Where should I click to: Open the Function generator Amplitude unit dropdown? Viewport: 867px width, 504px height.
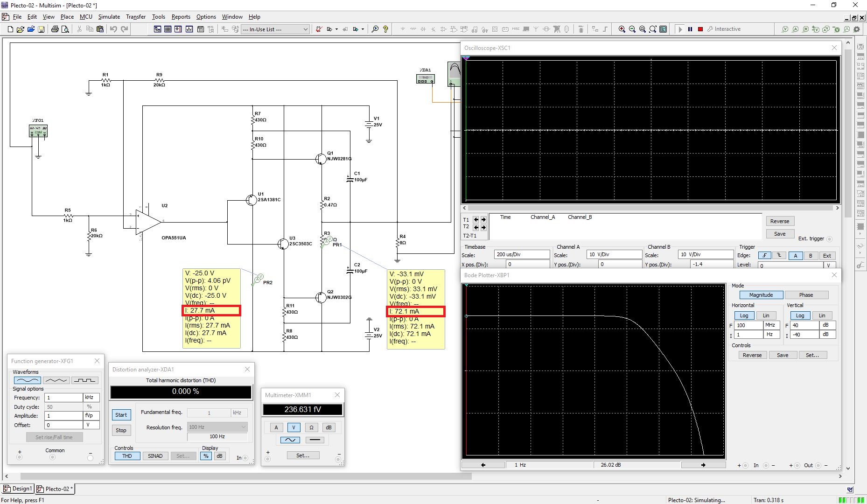click(91, 416)
